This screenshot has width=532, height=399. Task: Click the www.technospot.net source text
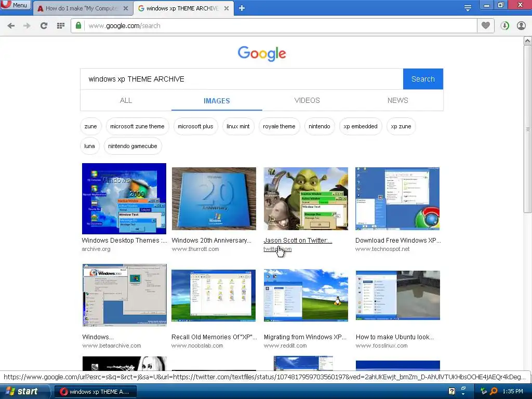pyautogui.click(x=382, y=249)
